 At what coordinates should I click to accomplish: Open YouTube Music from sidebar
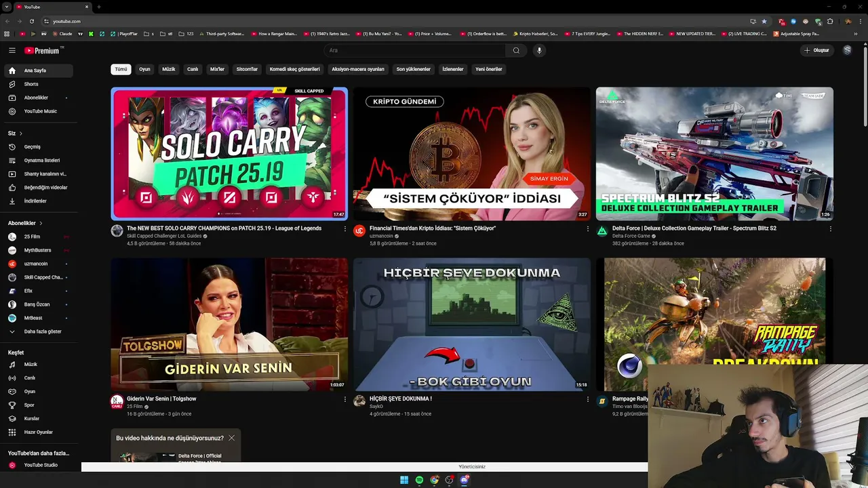pos(39,111)
